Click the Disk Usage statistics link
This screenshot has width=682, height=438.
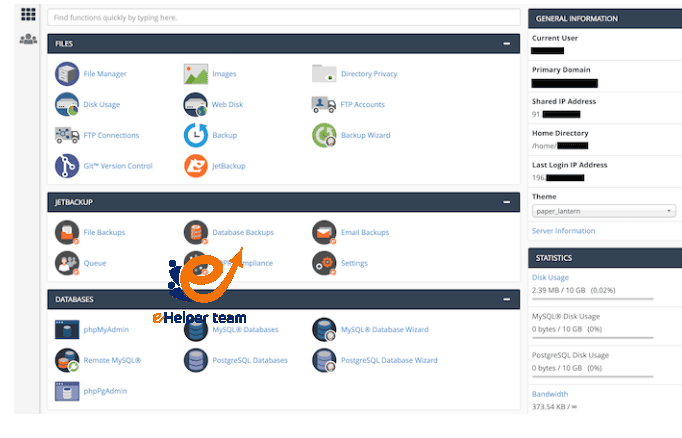pos(550,278)
